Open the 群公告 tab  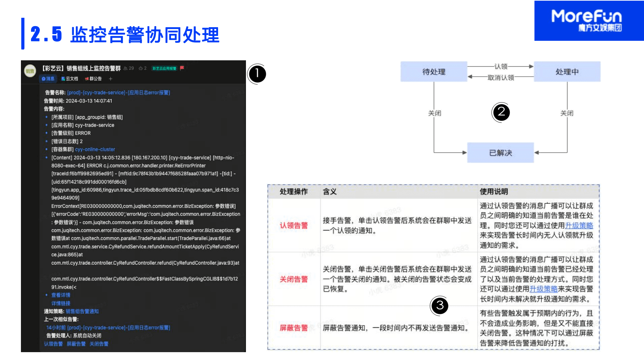pyautogui.click(x=93, y=79)
